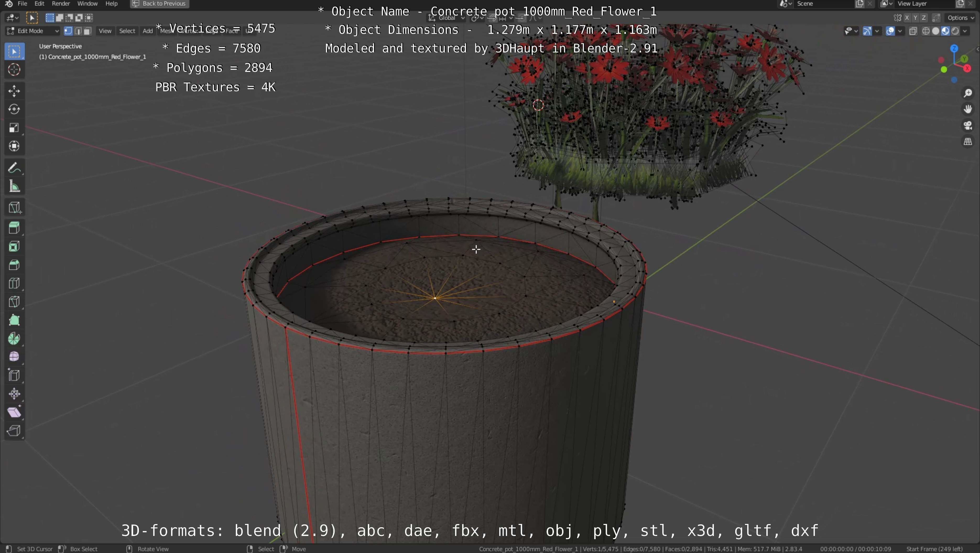Click the hand pan-view button
Image resolution: width=980 pixels, height=553 pixels.
point(967,109)
